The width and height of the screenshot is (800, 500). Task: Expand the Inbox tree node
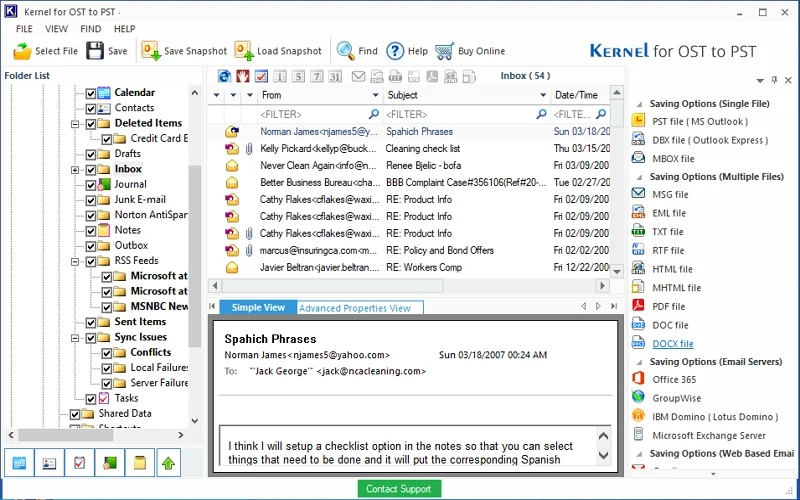coord(75,169)
